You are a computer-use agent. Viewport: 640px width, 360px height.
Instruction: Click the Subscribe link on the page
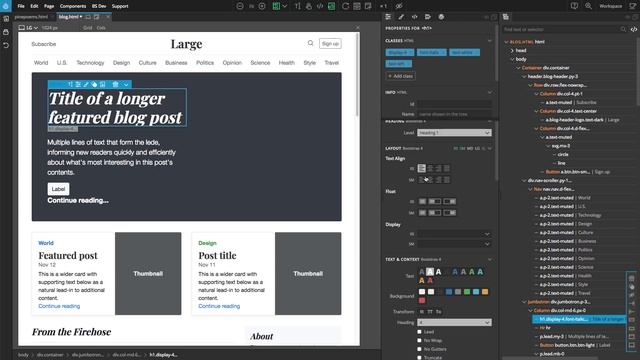click(x=44, y=44)
